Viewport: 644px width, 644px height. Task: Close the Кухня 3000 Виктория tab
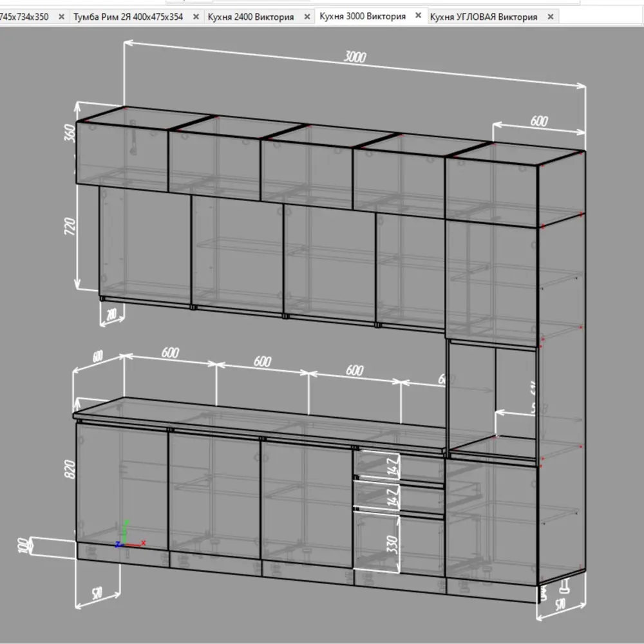pos(418,15)
